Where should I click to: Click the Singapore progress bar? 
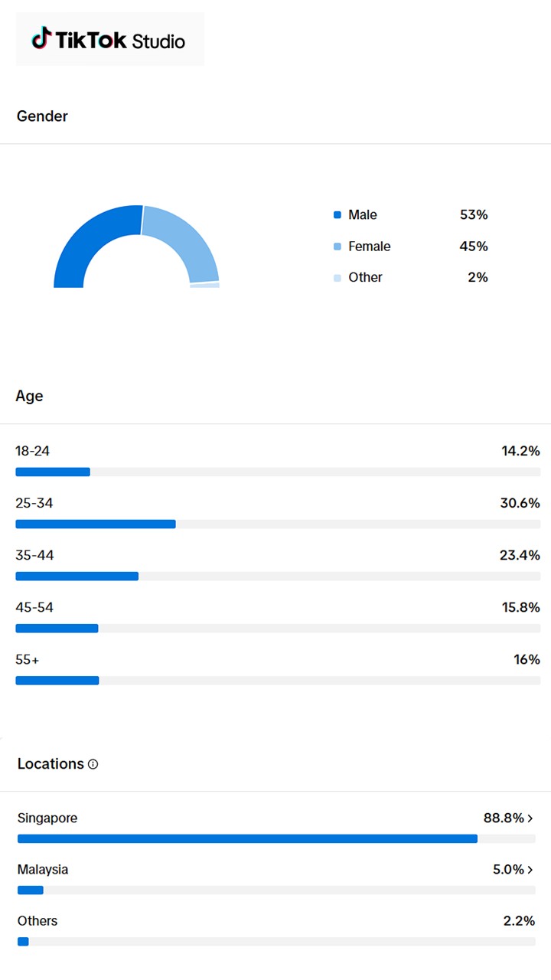(247, 839)
